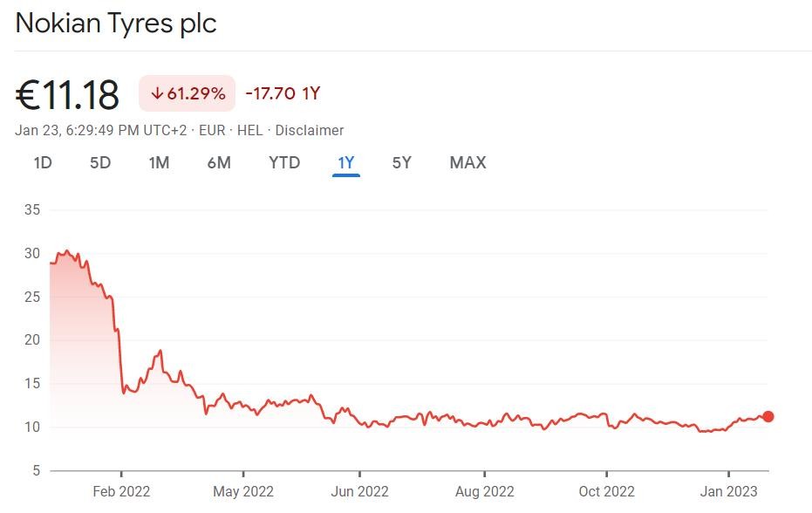The width and height of the screenshot is (812, 513).
Task: Click the 61.29% change badge
Action: pyautogui.click(x=187, y=93)
